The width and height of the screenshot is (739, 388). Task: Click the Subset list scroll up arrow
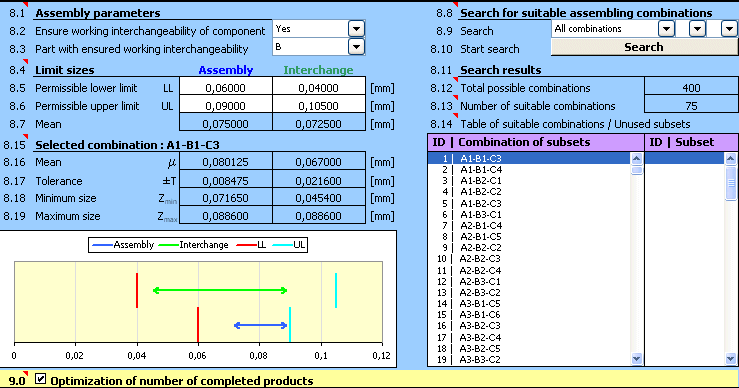[731, 158]
